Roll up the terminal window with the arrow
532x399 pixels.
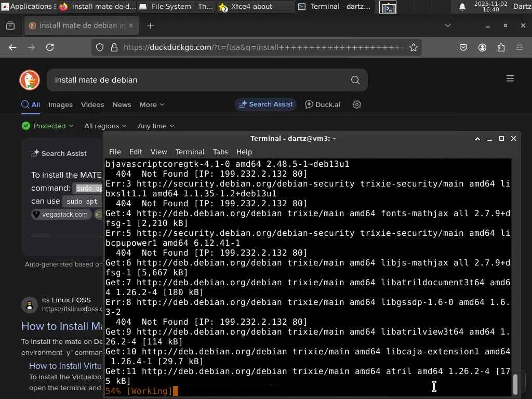click(x=477, y=139)
